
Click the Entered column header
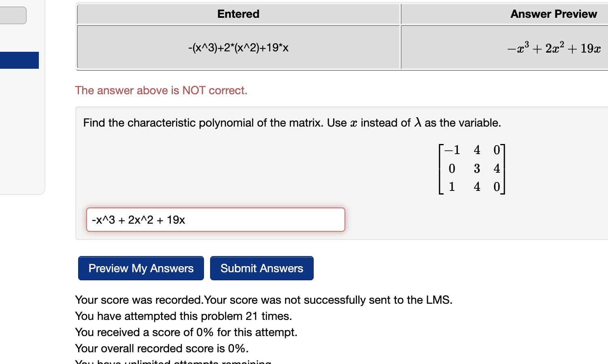238,14
